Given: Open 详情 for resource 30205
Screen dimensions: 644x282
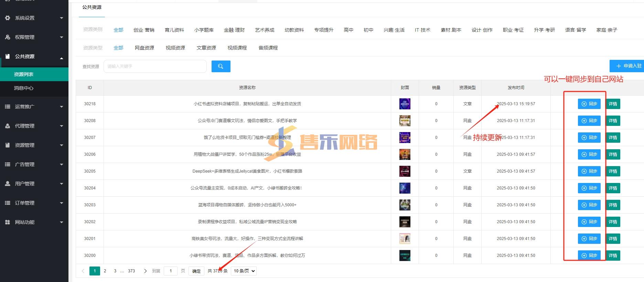Looking at the screenshot, I should click(613, 171).
